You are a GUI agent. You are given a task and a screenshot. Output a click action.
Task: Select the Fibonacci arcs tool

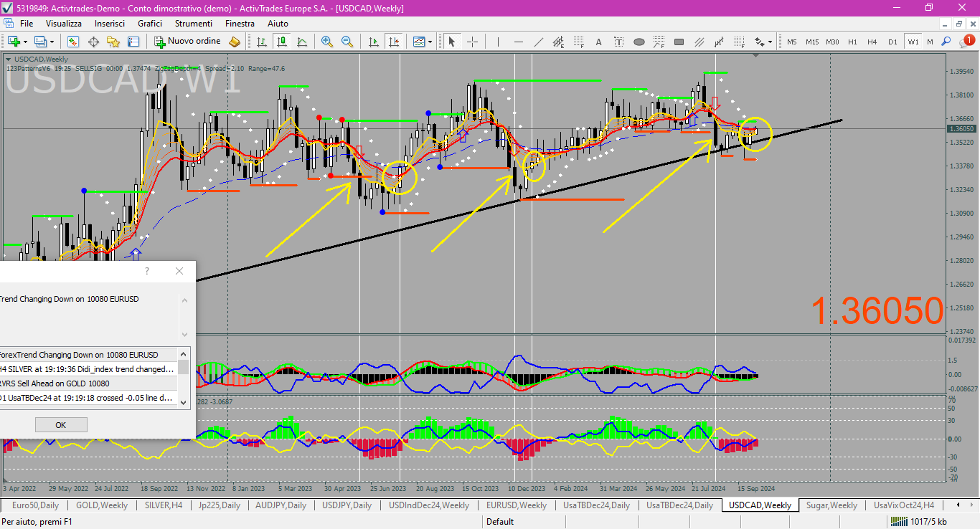point(659,42)
